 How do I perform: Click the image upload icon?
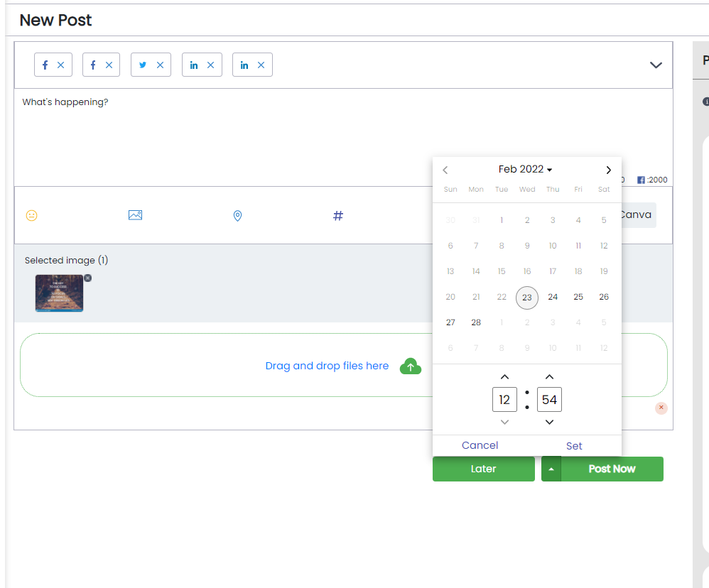tap(135, 215)
